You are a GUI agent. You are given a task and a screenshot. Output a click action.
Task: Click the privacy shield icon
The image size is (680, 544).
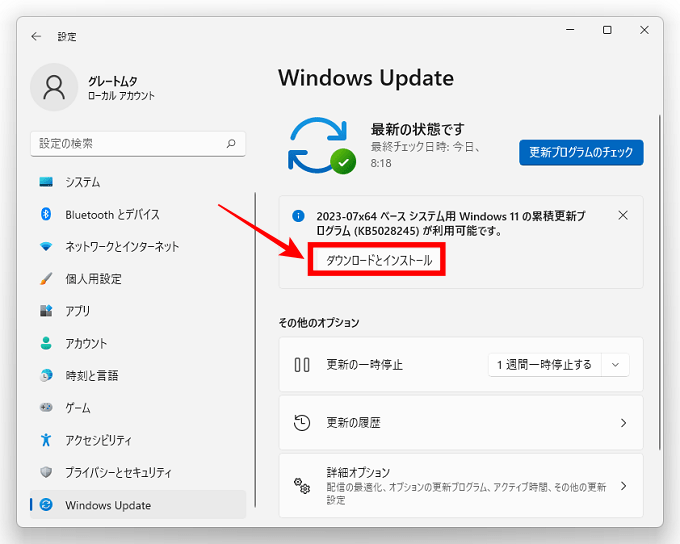46,472
